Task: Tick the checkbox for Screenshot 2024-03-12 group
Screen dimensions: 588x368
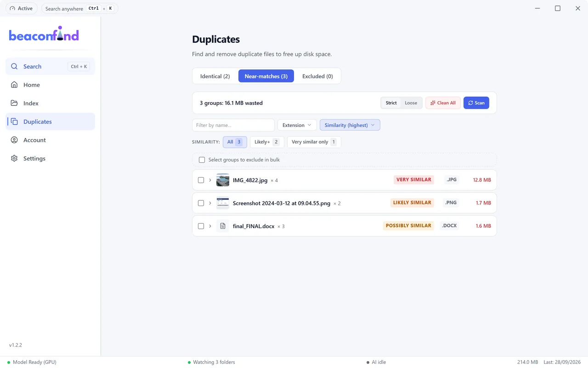Action: point(201,203)
